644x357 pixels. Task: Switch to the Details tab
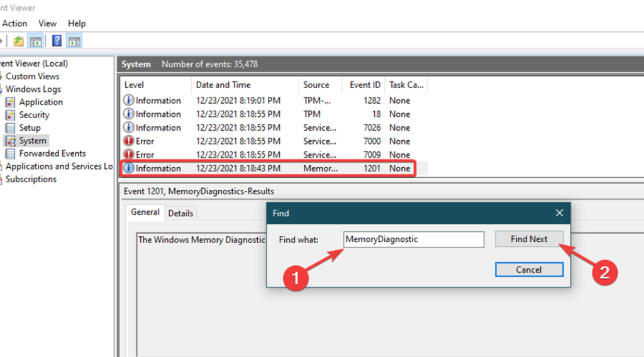click(180, 213)
